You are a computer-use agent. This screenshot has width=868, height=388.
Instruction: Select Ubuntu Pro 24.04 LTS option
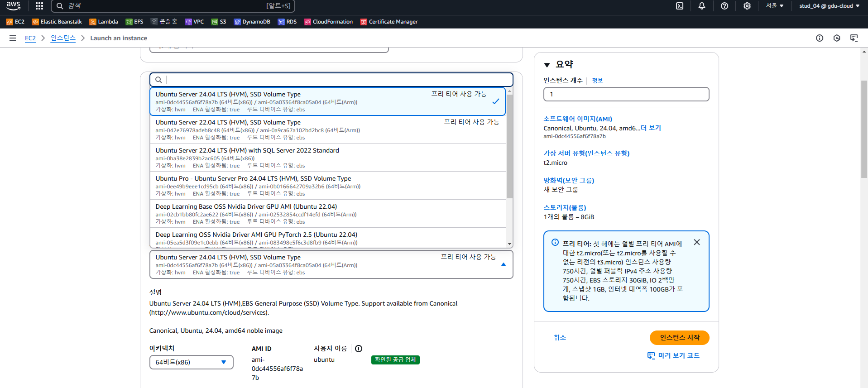pos(328,186)
